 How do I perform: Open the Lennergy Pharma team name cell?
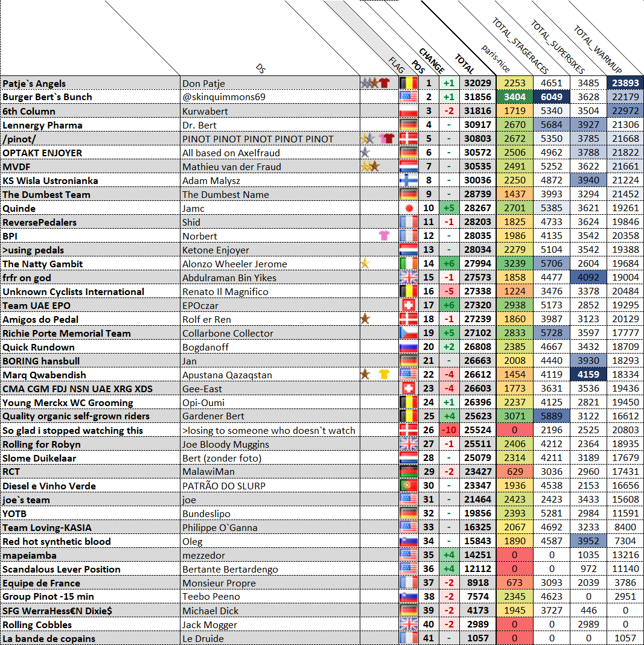90,126
